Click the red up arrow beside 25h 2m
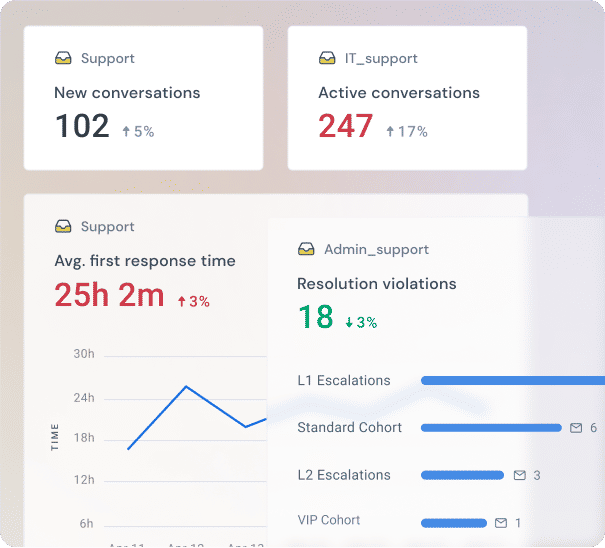The image size is (605, 548). click(x=182, y=301)
